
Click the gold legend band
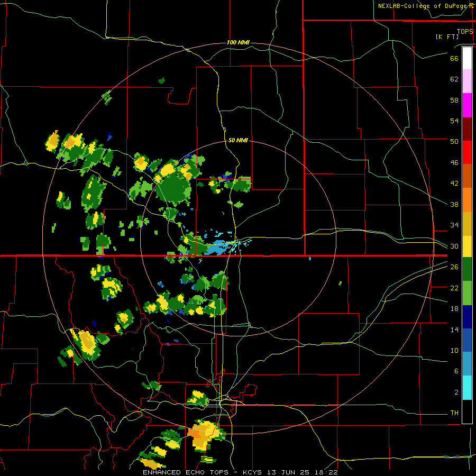pyautogui.click(x=467, y=223)
